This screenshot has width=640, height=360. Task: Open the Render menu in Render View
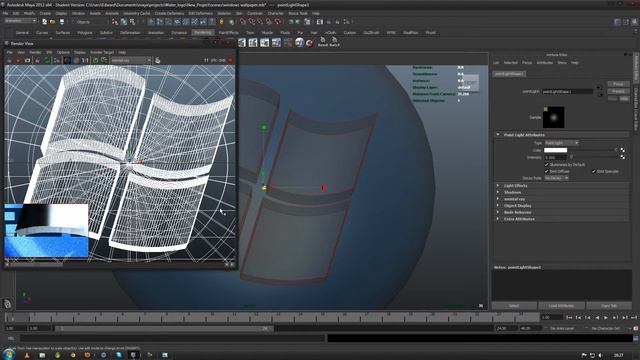tap(35, 52)
